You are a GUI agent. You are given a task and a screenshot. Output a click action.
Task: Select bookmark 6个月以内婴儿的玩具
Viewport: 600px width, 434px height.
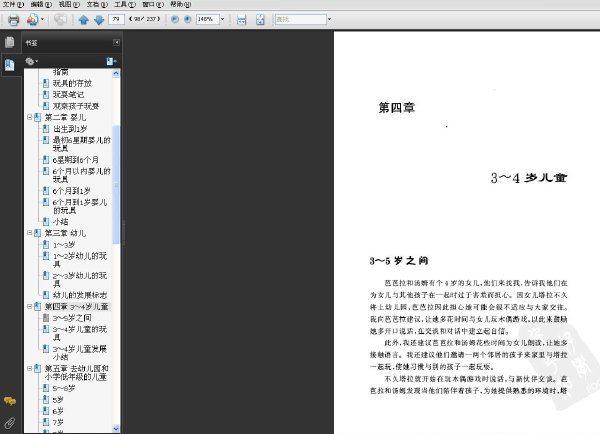[82, 175]
